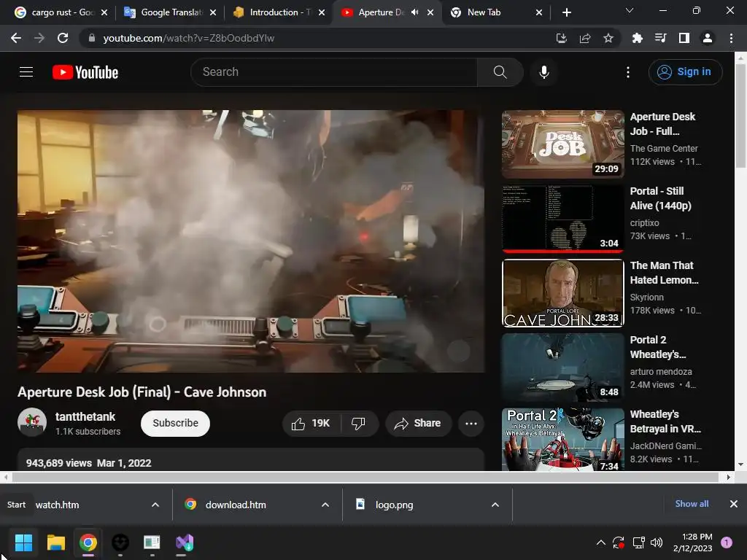Open YouTube settings three-dot menu
Image resolution: width=747 pixels, height=560 pixels.
(628, 72)
